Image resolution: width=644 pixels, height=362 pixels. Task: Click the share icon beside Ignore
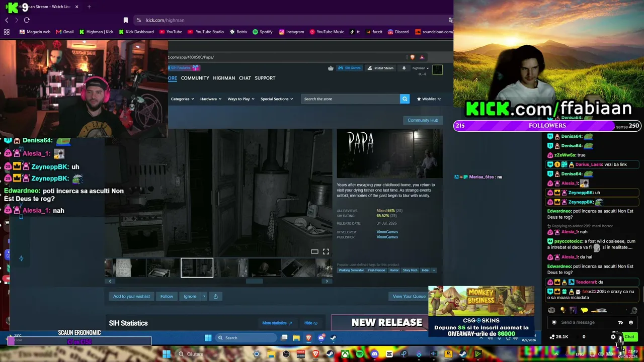(216, 297)
